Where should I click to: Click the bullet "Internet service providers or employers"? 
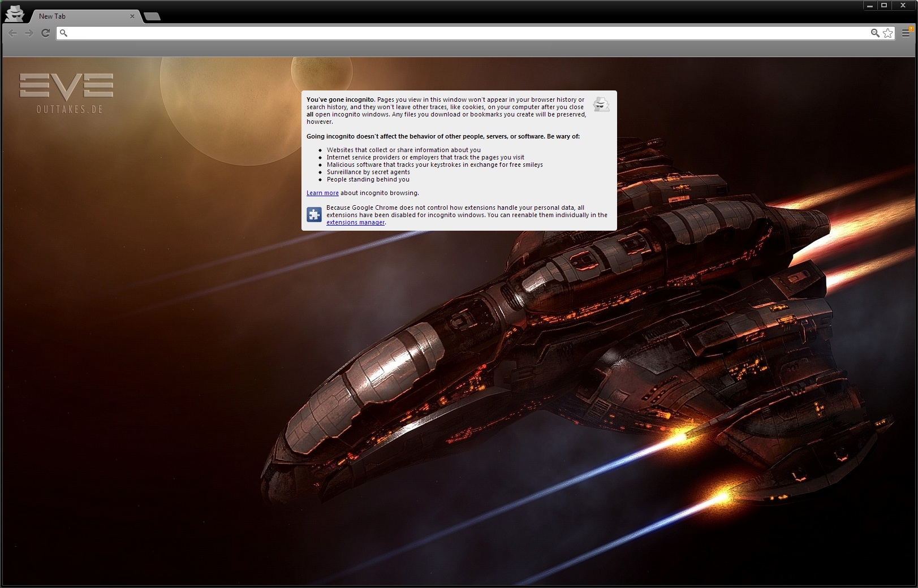(425, 158)
